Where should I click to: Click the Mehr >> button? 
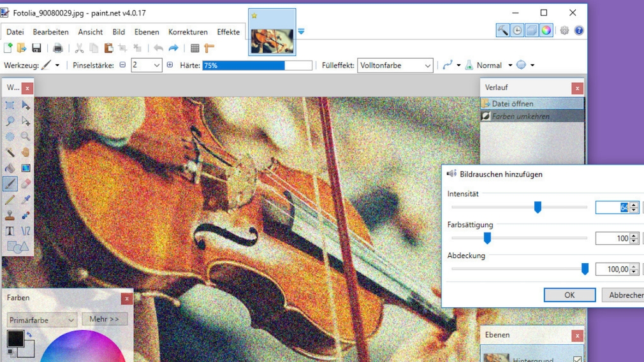tap(104, 319)
